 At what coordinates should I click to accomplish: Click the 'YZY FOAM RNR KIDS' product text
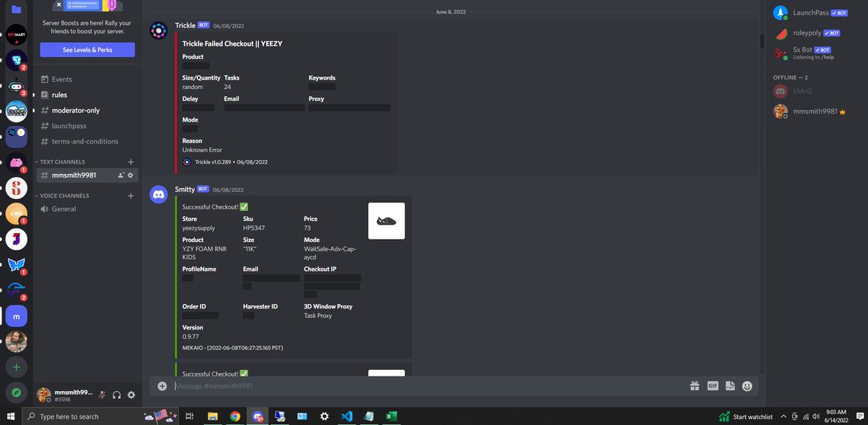[204, 253]
